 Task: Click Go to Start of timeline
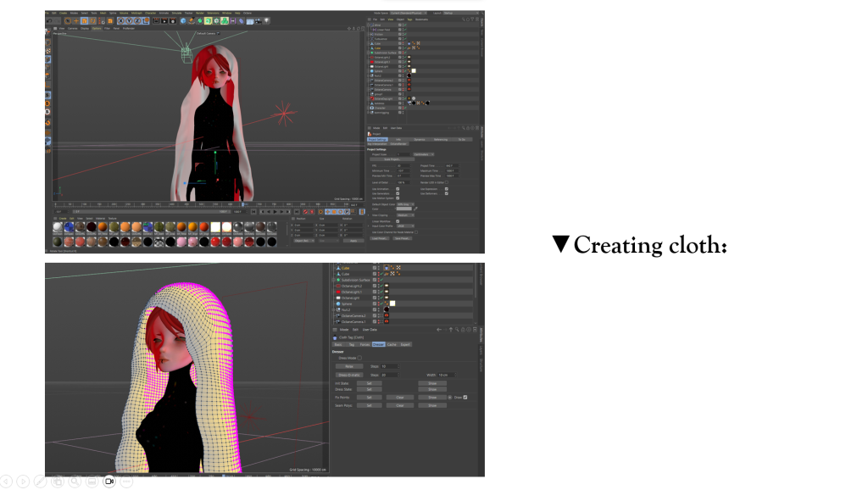click(253, 211)
